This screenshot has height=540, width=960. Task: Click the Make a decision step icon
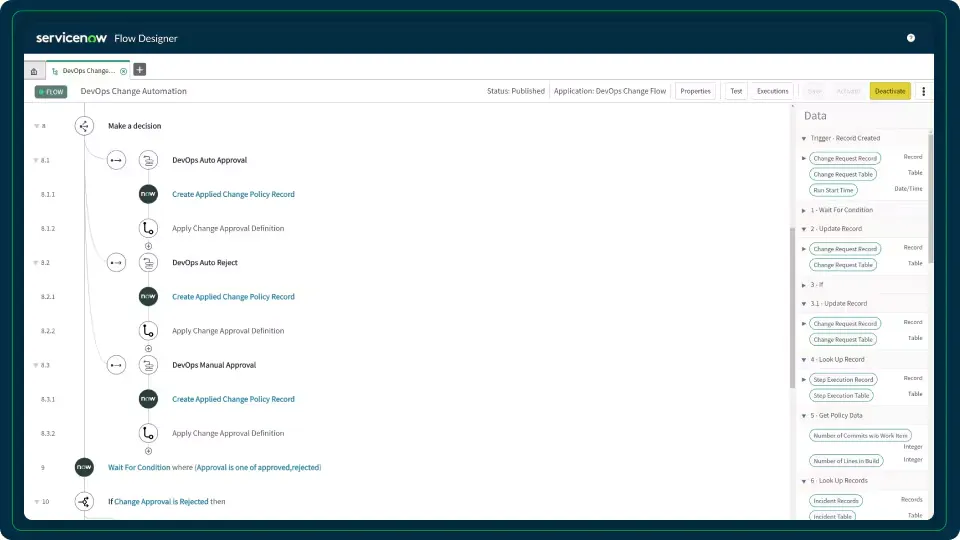(x=84, y=126)
